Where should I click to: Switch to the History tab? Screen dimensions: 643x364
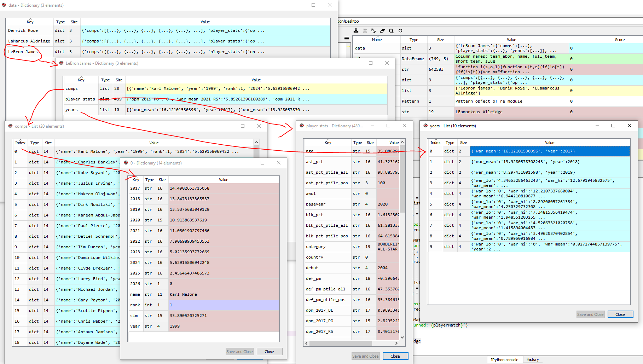point(533,360)
